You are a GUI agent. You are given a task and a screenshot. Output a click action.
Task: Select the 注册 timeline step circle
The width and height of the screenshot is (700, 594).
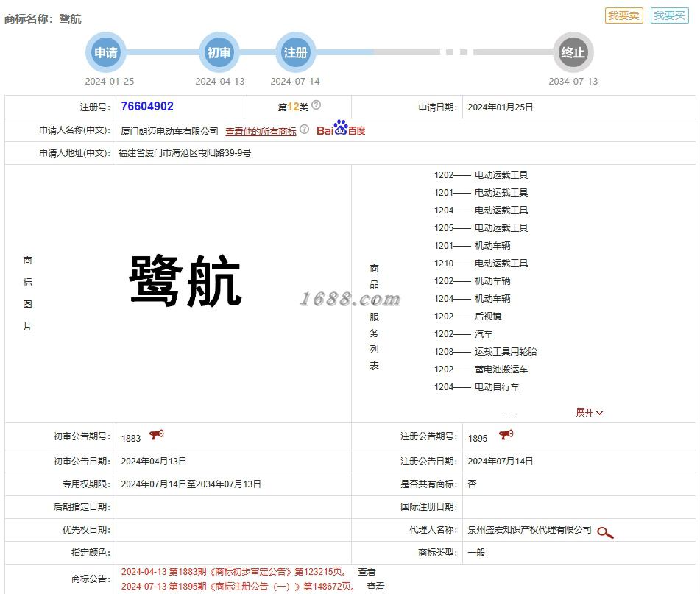pyautogui.click(x=296, y=52)
